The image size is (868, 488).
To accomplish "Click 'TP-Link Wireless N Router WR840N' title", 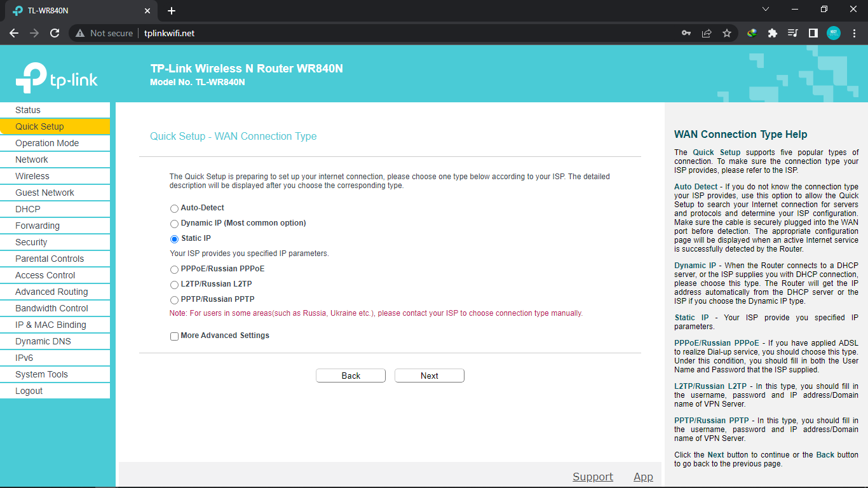I will click(247, 68).
